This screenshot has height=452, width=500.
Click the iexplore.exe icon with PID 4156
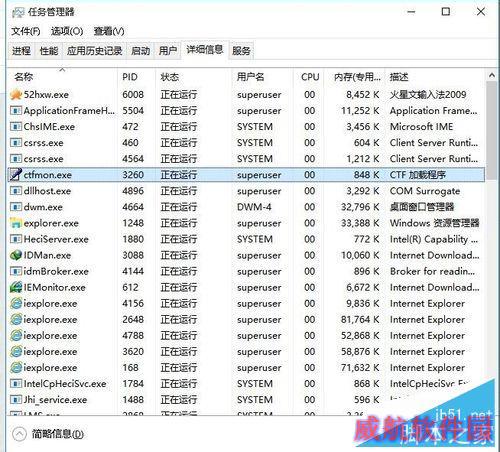click(x=16, y=303)
